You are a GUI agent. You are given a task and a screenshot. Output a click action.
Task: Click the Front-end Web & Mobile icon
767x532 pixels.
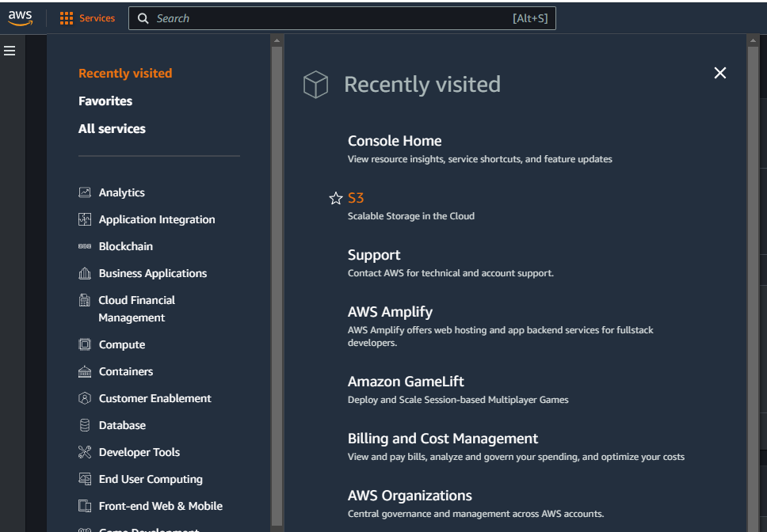click(85, 506)
